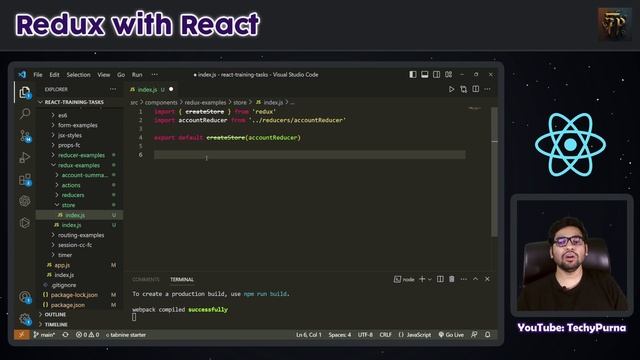
Task: Place cursor on editor line 6
Action: pyautogui.click(x=309, y=155)
